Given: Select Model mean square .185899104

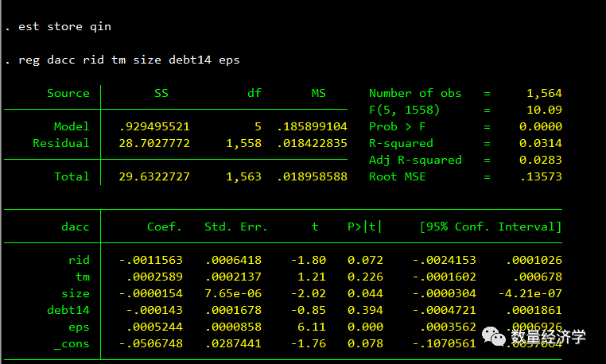Looking at the screenshot, I should click(312, 126).
